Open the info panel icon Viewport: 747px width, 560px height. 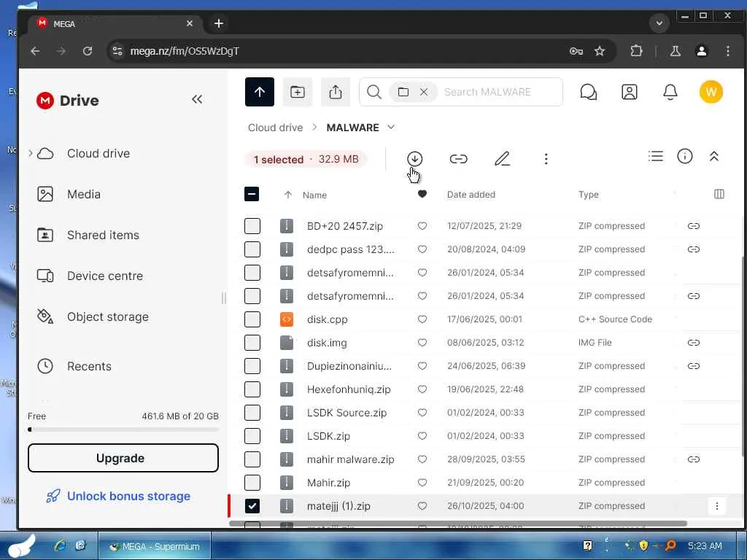click(x=684, y=156)
